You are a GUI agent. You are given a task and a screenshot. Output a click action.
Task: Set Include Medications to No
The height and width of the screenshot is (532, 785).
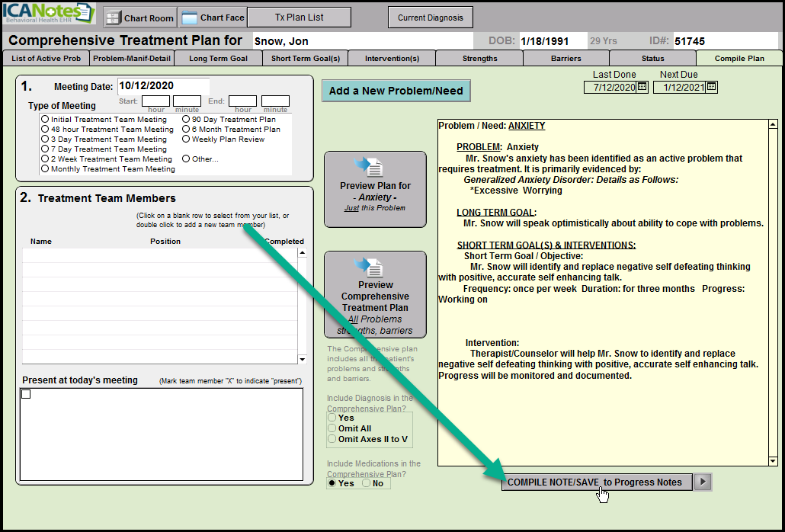[x=366, y=483]
